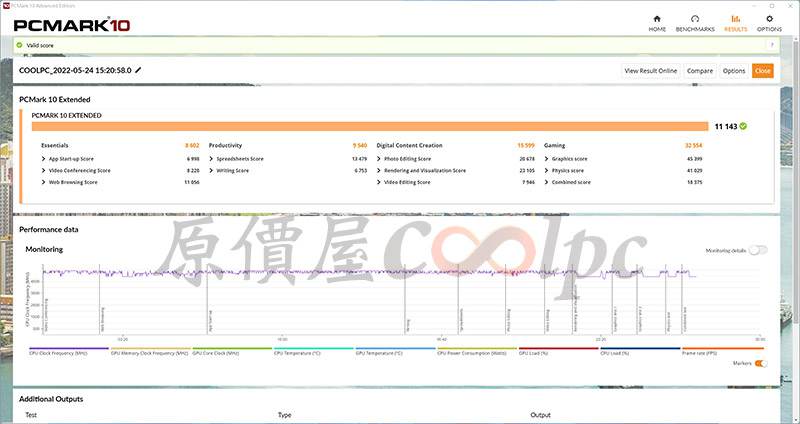Open the result Options button
The image size is (800, 424).
pos(734,71)
